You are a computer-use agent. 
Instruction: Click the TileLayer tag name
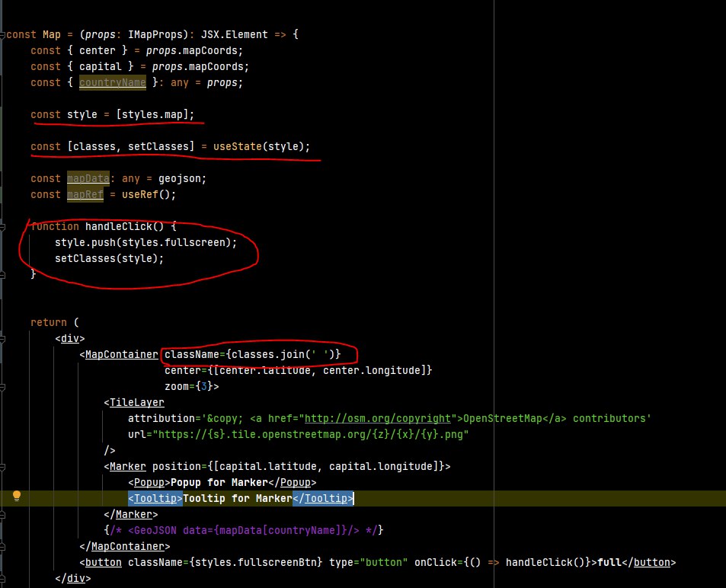(136, 403)
